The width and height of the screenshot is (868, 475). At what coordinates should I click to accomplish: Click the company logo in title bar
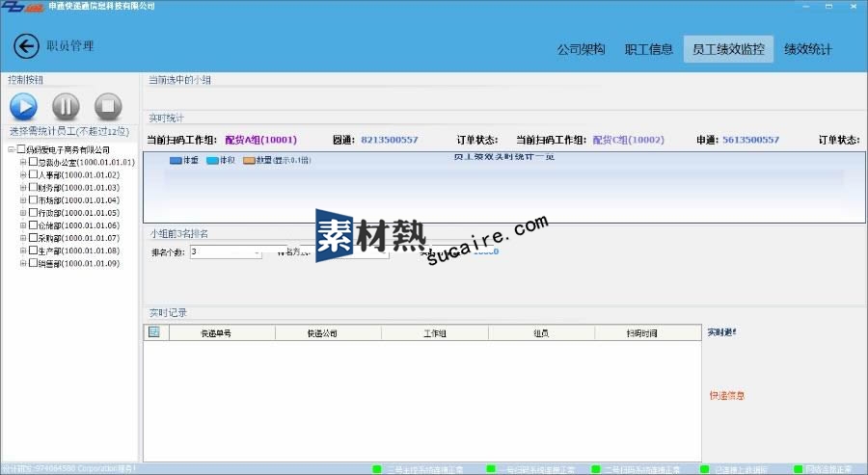[x=21, y=7]
